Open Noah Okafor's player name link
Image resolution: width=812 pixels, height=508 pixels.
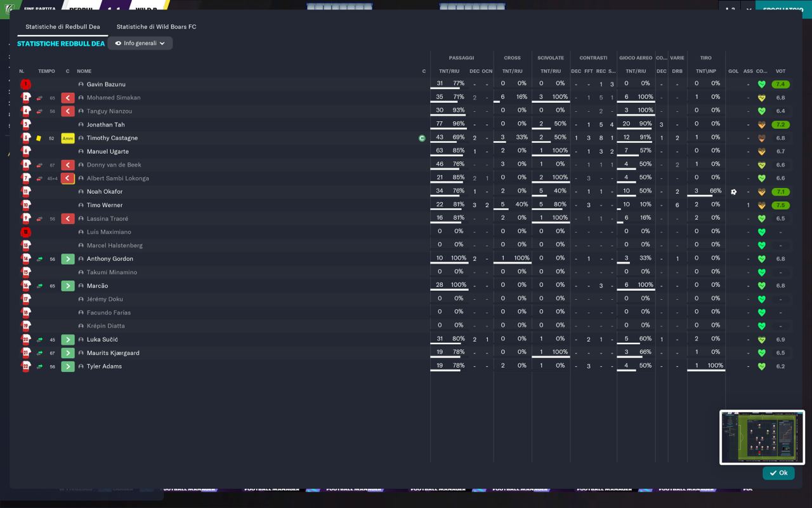click(105, 192)
